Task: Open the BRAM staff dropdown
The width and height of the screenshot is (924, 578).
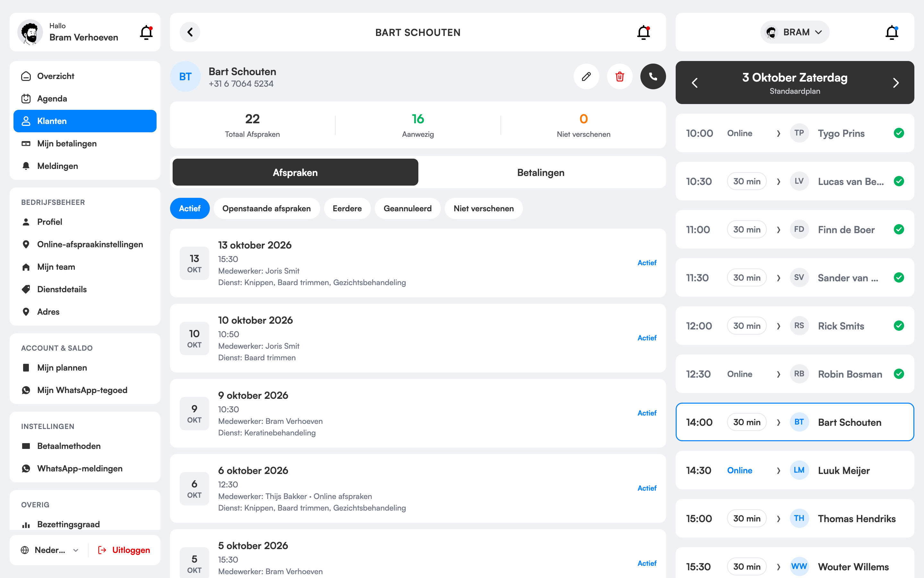Action: click(x=795, y=32)
